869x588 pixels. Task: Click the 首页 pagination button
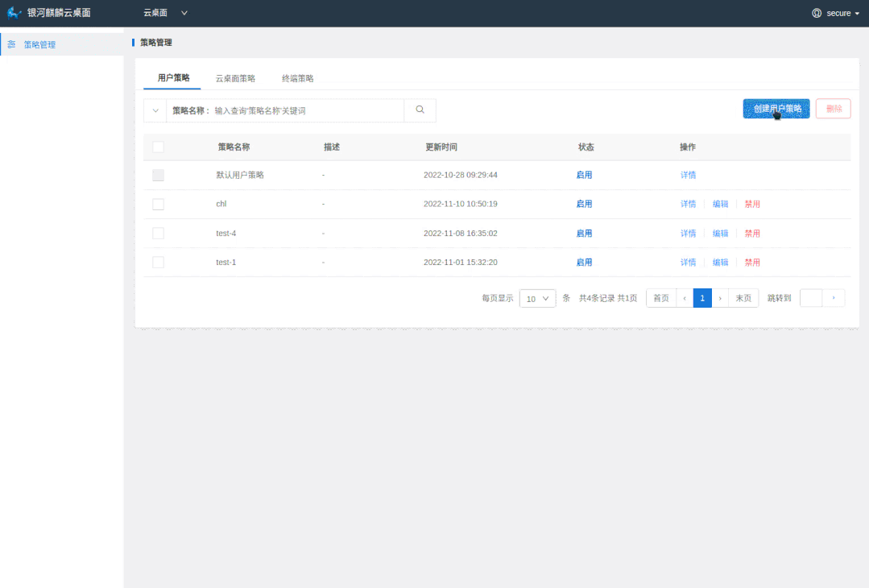tap(661, 298)
